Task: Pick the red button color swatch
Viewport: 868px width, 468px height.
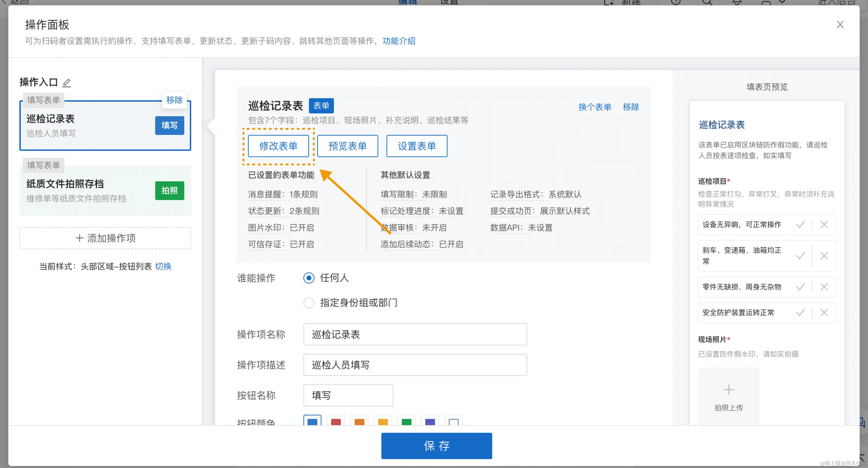Action: tap(336, 422)
